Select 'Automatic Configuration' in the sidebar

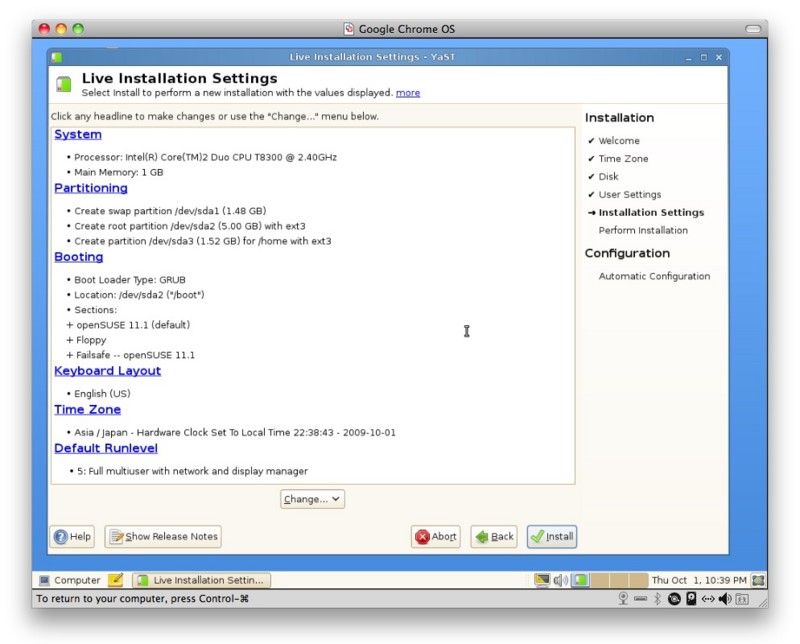click(x=655, y=276)
